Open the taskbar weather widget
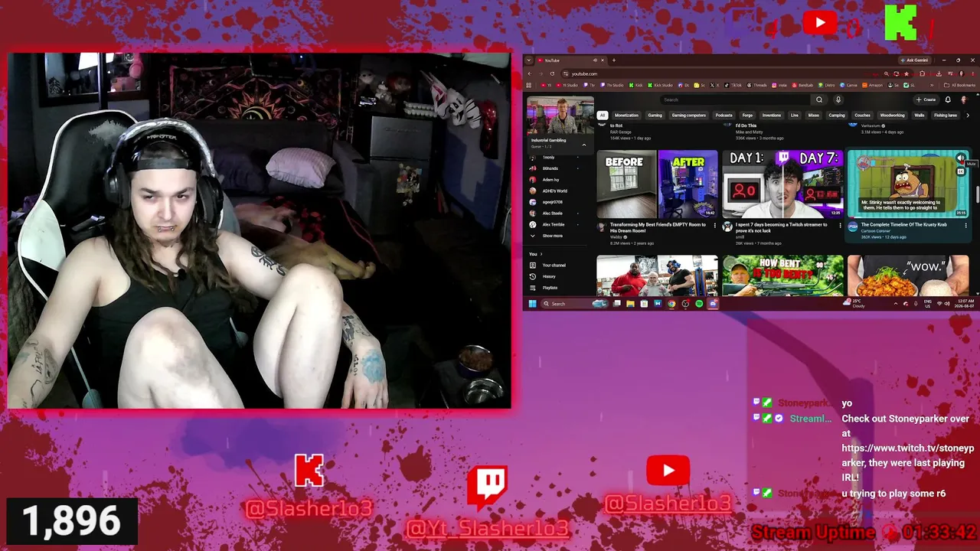The height and width of the screenshot is (551, 980). point(854,304)
